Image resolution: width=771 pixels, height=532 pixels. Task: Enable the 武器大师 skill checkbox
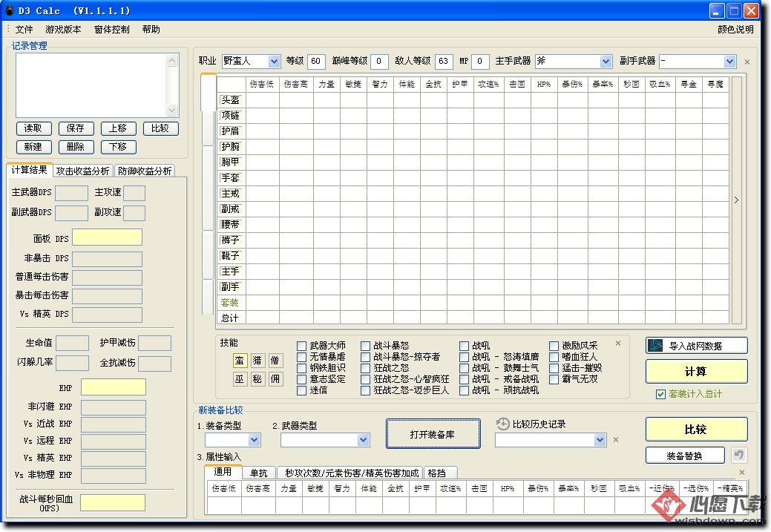click(x=301, y=346)
